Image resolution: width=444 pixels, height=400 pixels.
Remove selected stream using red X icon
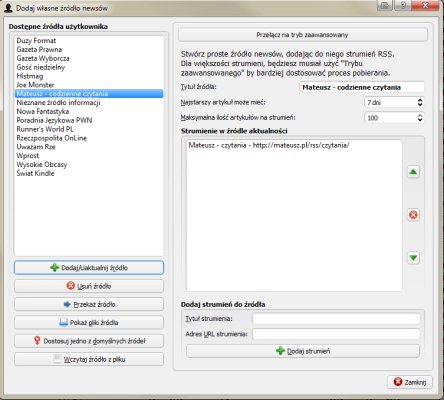413,215
